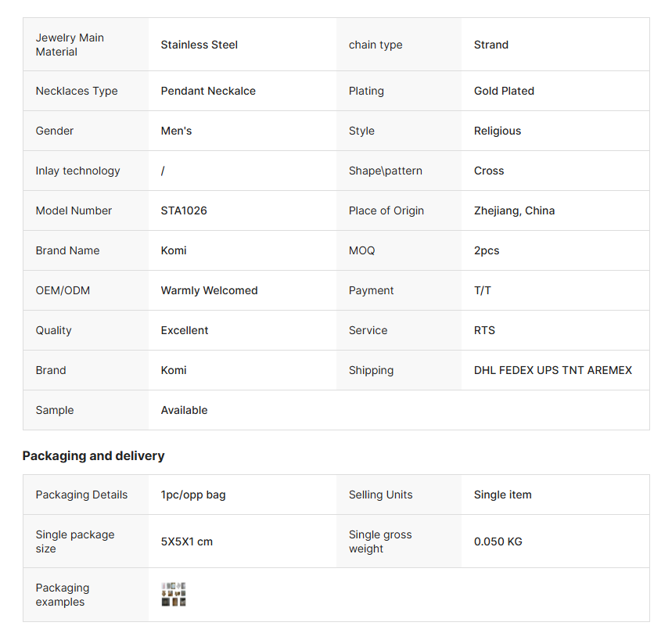Screen dimensions: 672x626
Task: Click the Komi value beside Brand Name
Action: (x=174, y=250)
